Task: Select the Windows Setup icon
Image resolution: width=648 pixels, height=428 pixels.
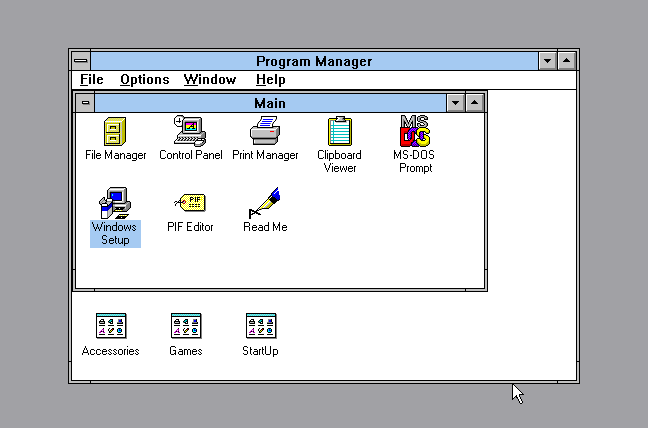Action: [115, 203]
